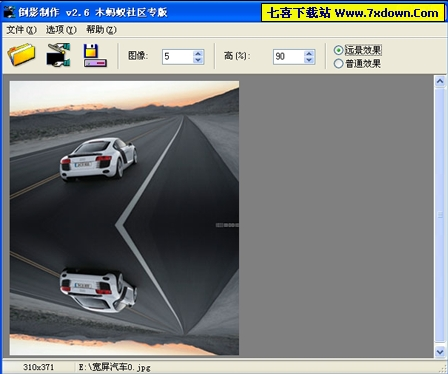Open the 帮助(Z) menu
Screen dimensions: 448x374
101,30
